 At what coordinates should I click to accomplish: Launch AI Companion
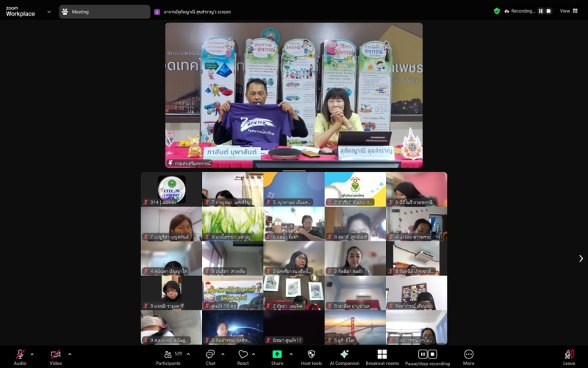[x=344, y=357]
